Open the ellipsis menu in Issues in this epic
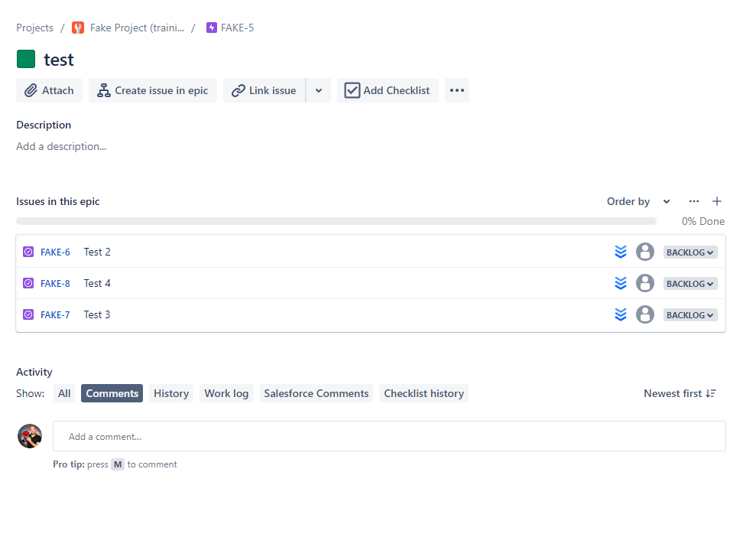The width and height of the screenshot is (756, 560). click(x=693, y=201)
